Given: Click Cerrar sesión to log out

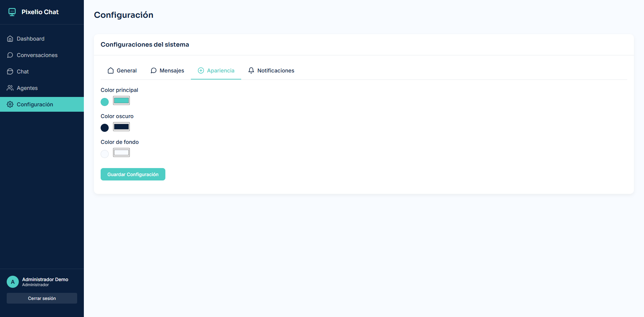Looking at the screenshot, I should [42, 298].
